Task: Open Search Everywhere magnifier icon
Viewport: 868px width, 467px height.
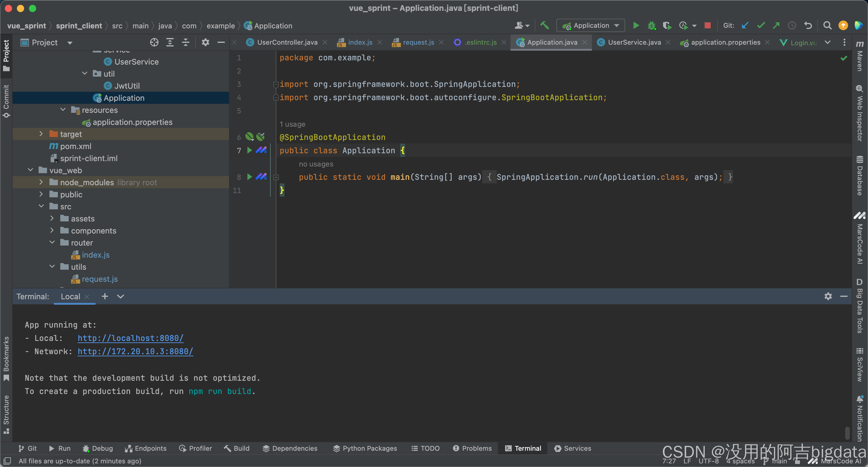Action: 827,25
